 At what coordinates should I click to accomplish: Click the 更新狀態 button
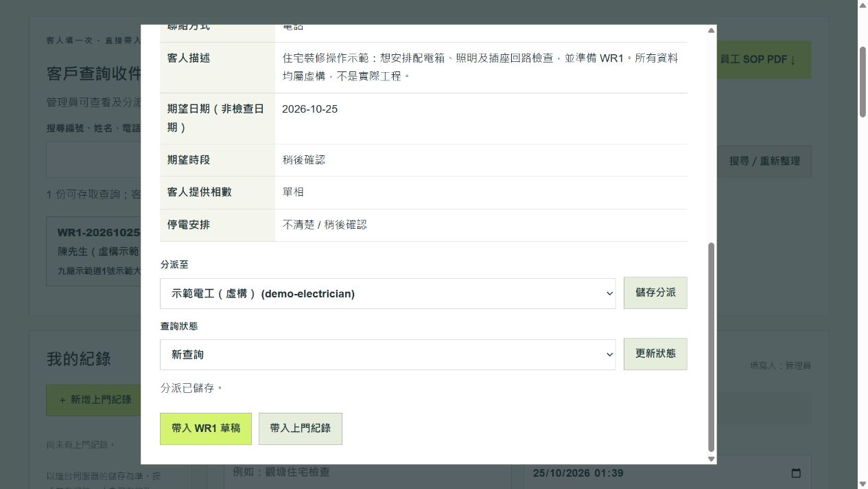(x=655, y=354)
